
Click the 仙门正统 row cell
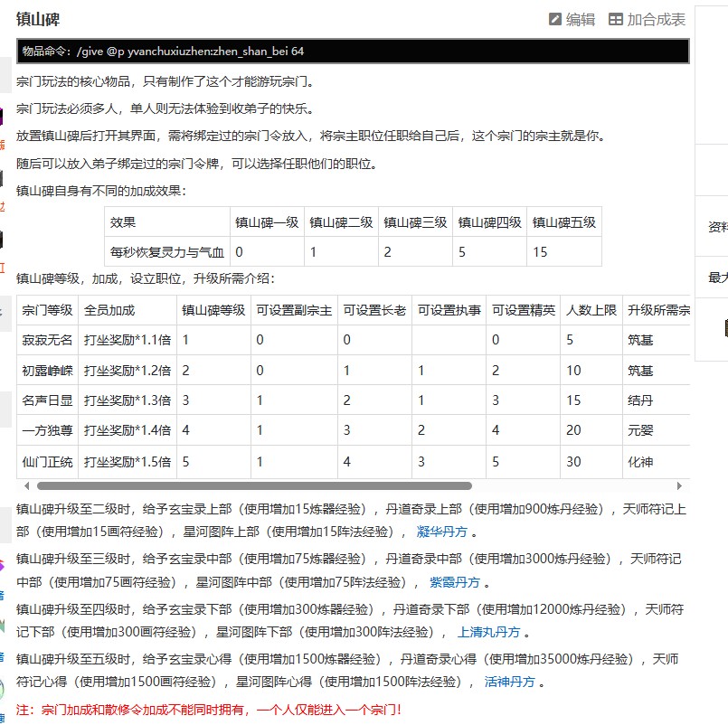[x=47, y=462]
